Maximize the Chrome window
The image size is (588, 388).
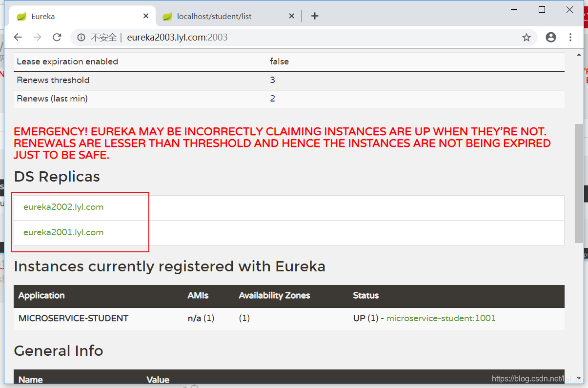542,9
